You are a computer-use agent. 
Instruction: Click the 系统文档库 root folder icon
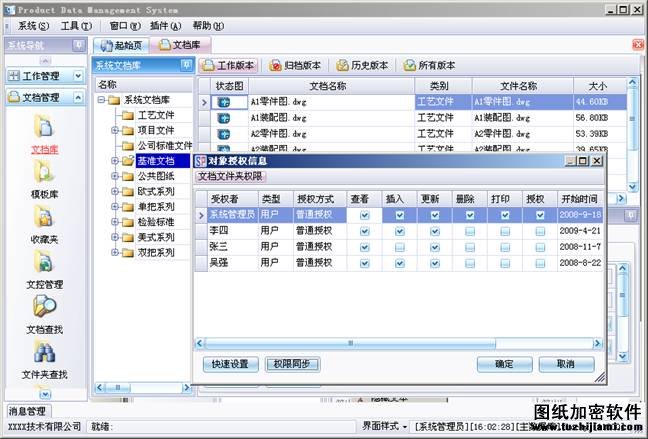[x=114, y=100]
